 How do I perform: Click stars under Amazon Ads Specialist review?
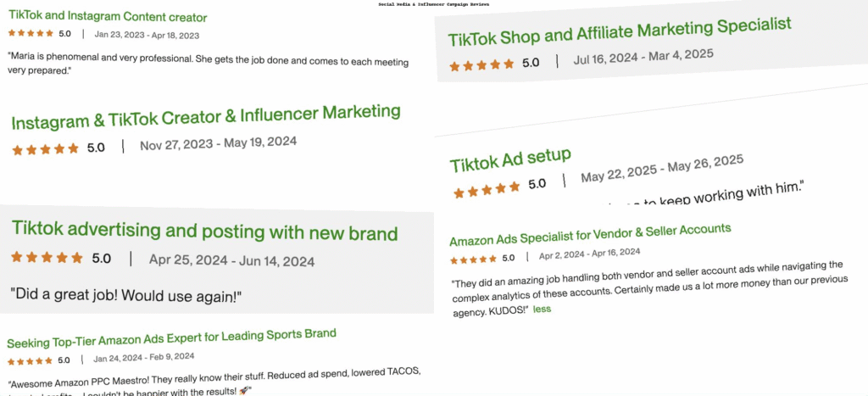click(473, 259)
